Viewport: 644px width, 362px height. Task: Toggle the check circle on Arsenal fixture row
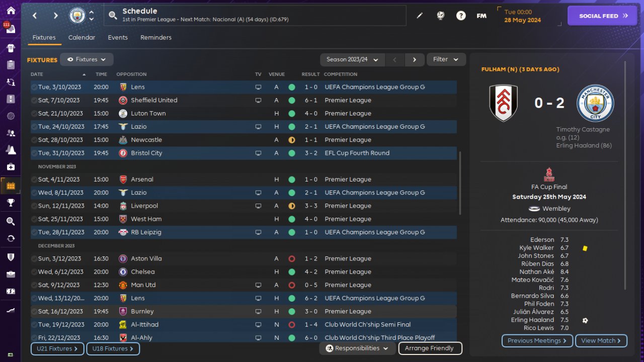tap(34, 179)
